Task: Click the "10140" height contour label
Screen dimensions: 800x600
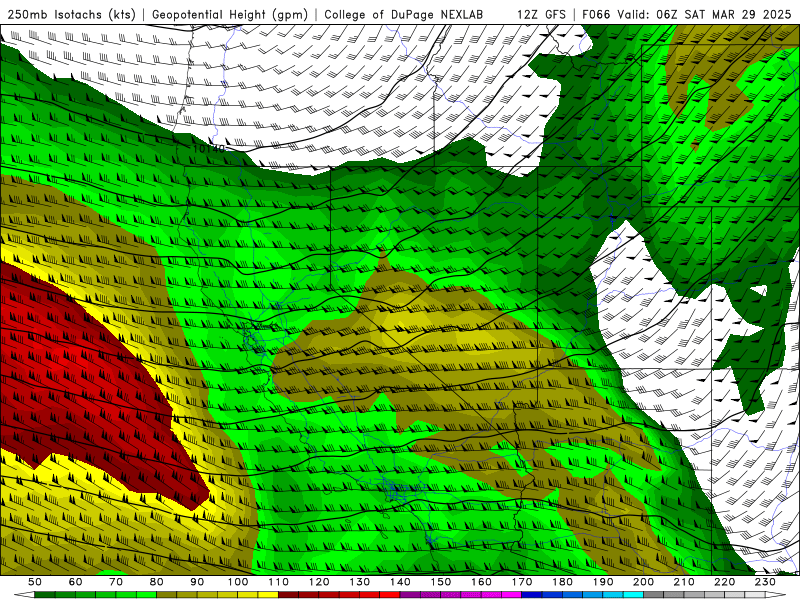Action: [209, 149]
